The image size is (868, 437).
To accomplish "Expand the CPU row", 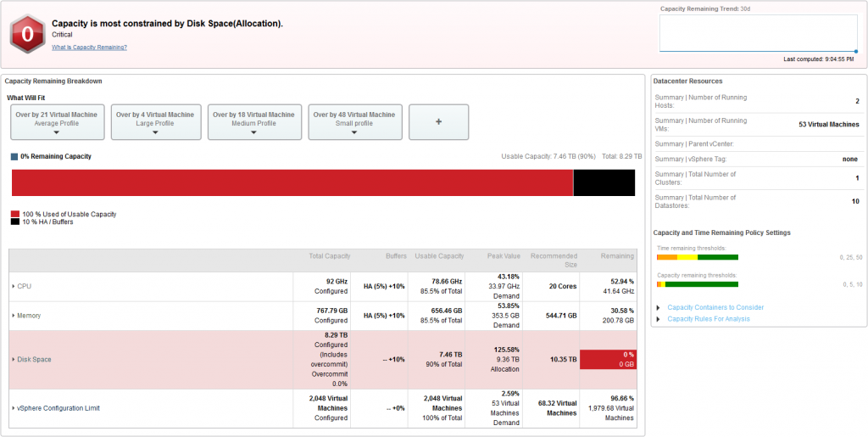I will tap(14, 287).
